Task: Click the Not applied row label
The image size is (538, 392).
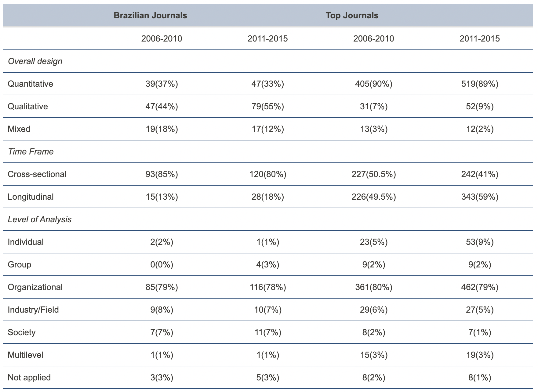Action: click(x=29, y=378)
